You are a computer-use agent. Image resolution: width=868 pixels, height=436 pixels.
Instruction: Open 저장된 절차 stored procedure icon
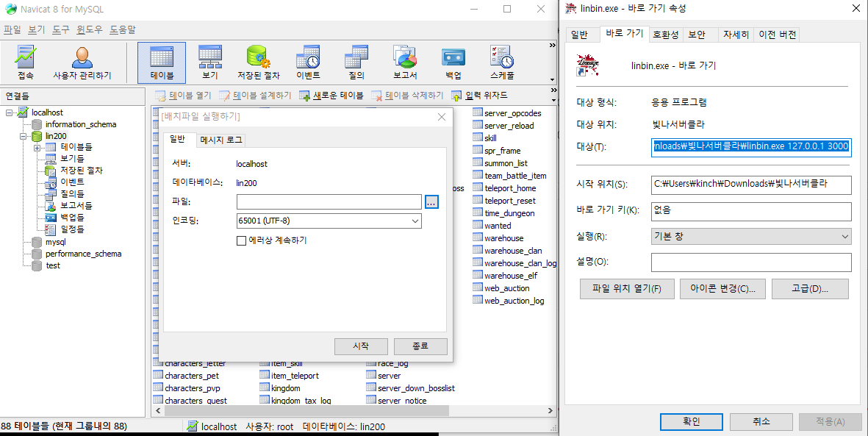(259, 63)
